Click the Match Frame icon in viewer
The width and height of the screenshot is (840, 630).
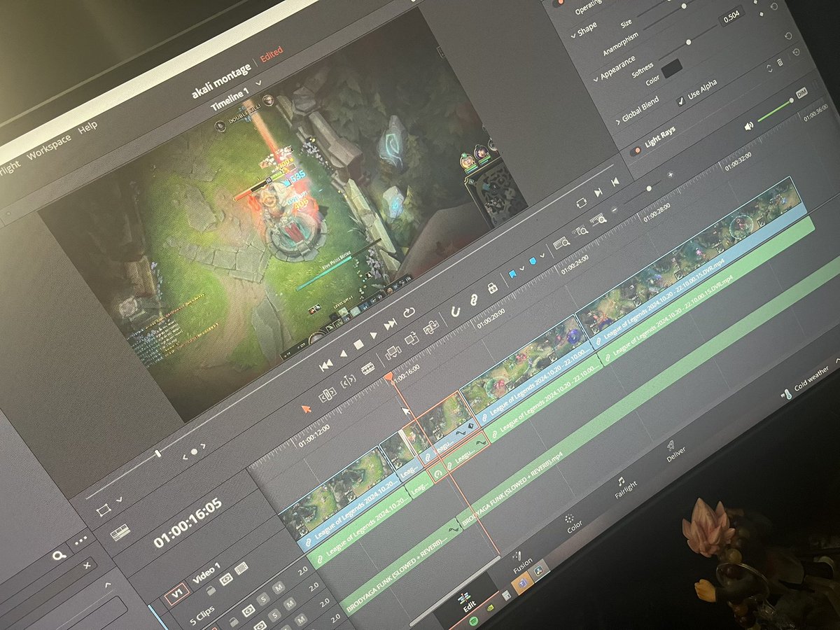pos(581,202)
